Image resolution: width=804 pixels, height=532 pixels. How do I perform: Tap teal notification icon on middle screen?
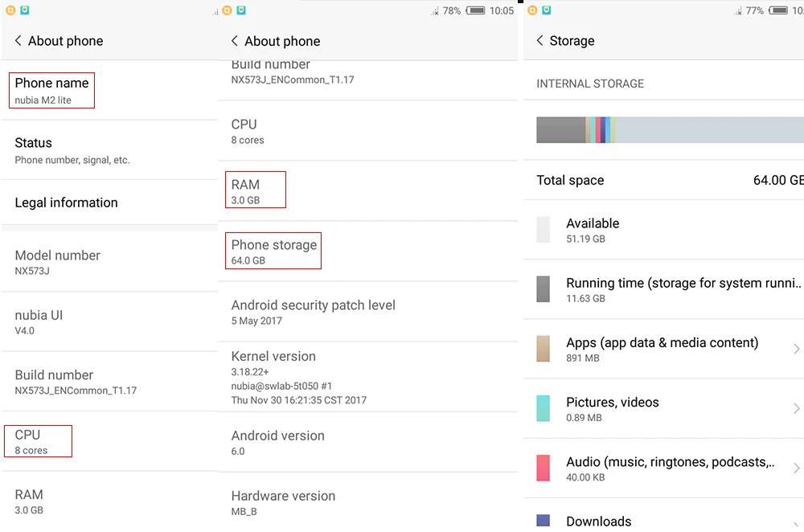(x=241, y=10)
